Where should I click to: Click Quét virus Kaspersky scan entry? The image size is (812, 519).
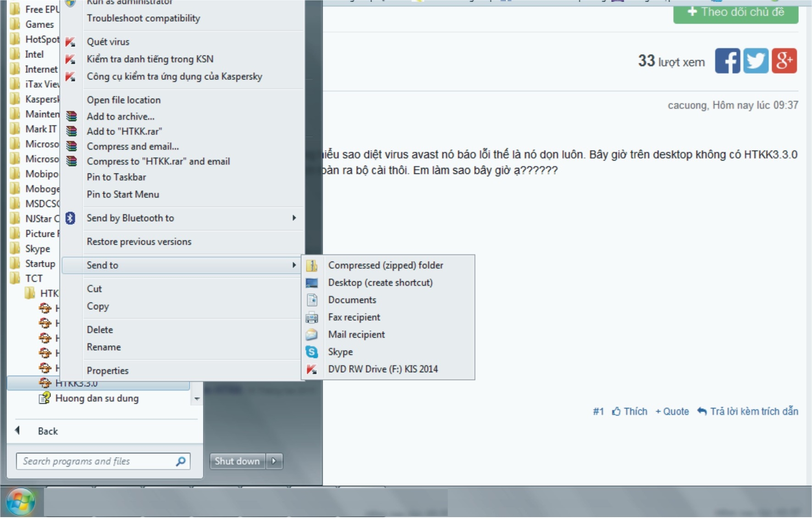pos(108,42)
